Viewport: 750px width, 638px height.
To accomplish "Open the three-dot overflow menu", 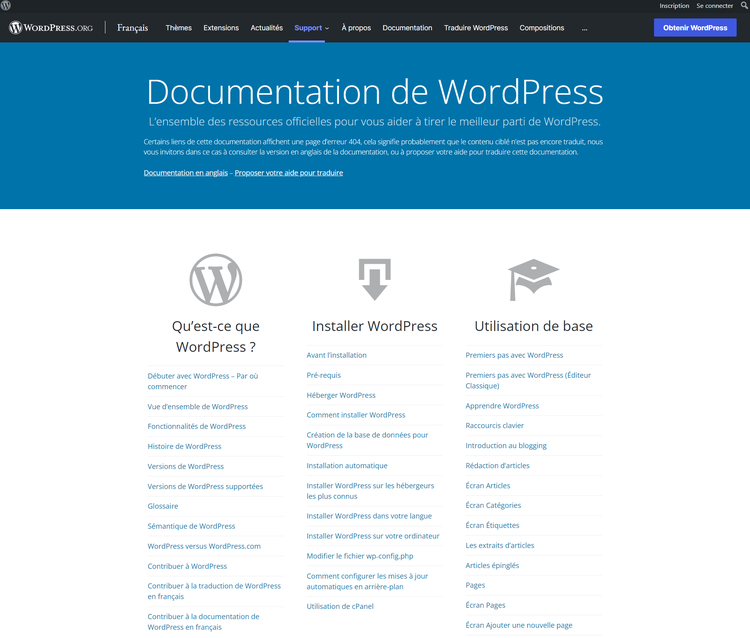I will (x=585, y=28).
